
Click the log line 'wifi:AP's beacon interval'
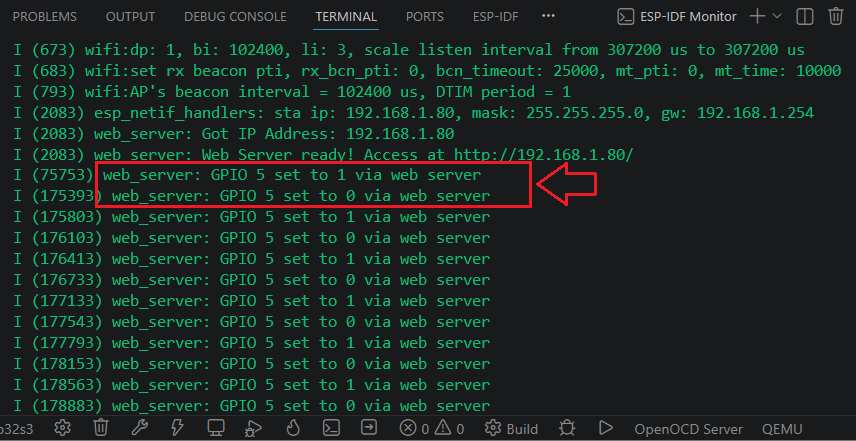292,92
